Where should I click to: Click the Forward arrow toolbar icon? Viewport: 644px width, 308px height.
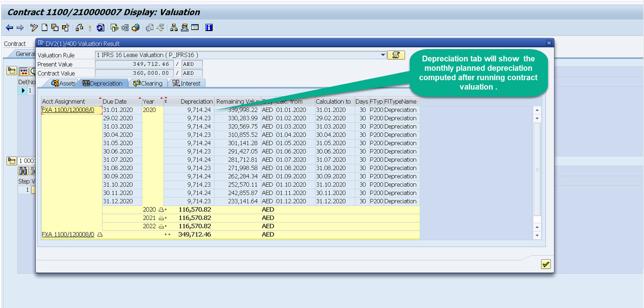click(20, 28)
